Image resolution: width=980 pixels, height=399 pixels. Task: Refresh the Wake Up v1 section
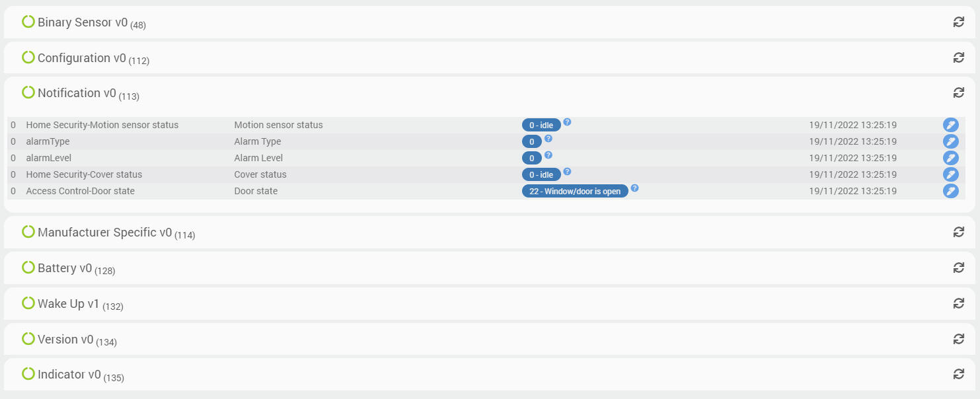tap(958, 303)
